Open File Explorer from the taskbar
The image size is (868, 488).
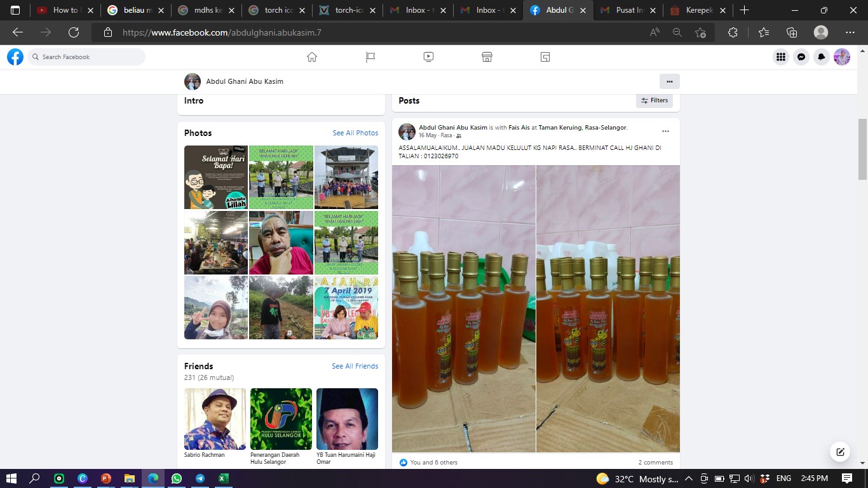[129, 478]
